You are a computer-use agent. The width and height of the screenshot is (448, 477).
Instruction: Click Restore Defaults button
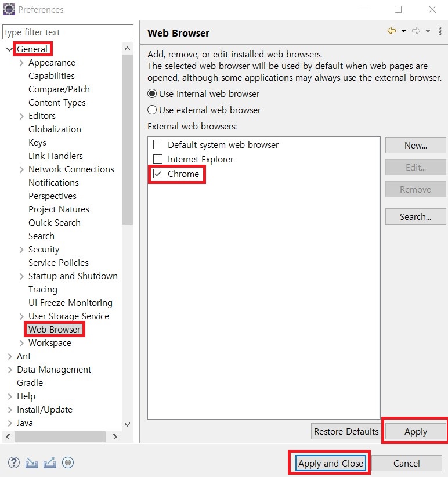(346, 431)
